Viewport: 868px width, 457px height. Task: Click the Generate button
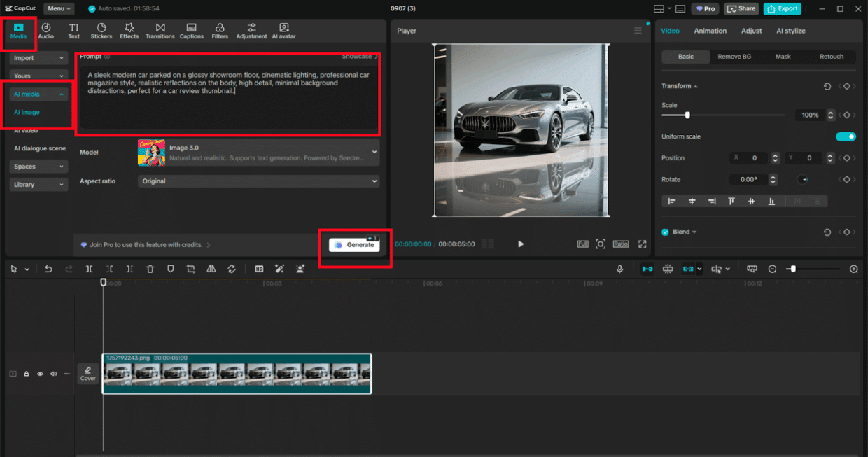(x=354, y=245)
